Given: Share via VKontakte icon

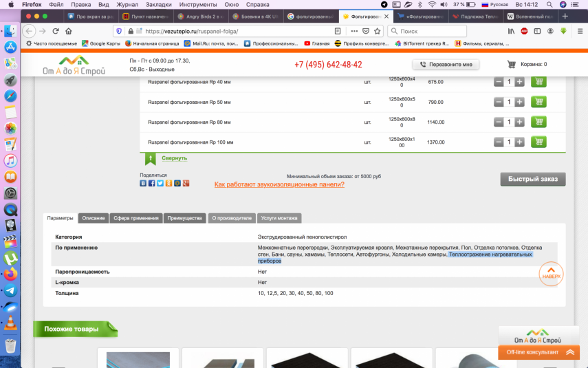Looking at the screenshot, I should pyautogui.click(x=143, y=183).
